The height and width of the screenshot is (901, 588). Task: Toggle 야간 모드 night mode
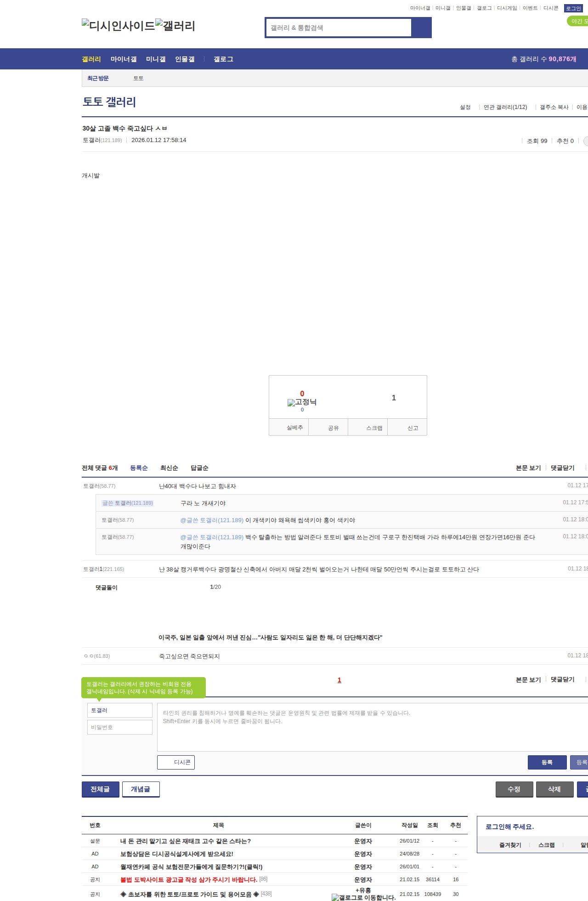pos(578,21)
